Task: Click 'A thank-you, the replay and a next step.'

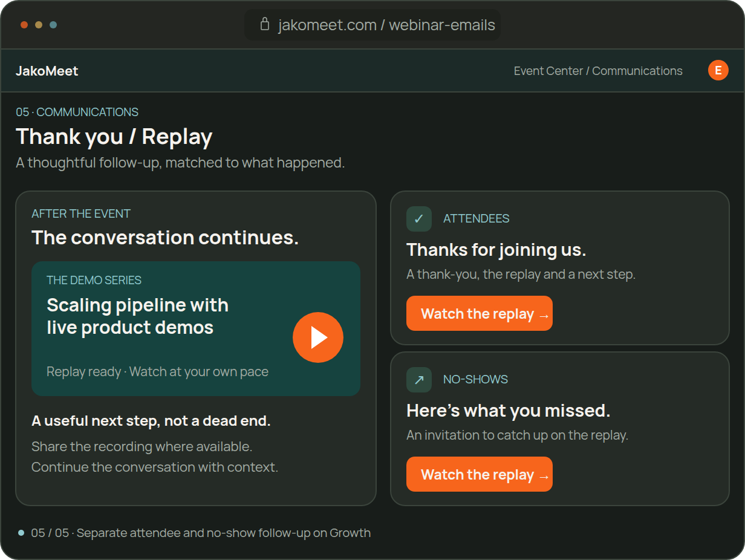Action: [x=521, y=274]
